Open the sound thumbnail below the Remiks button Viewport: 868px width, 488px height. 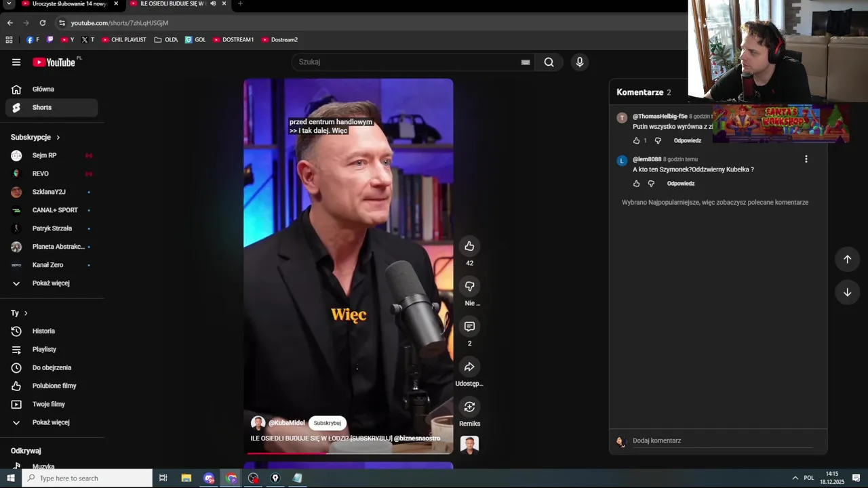[x=469, y=445]
